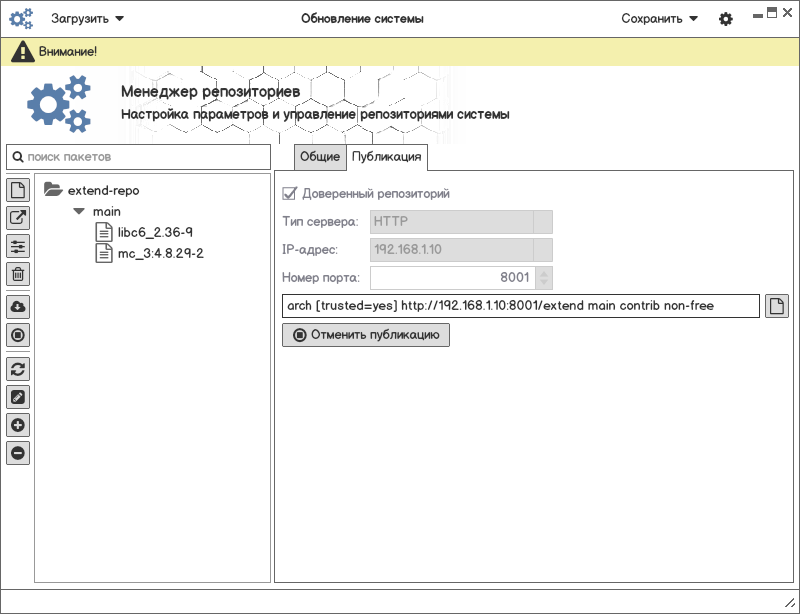This screenshot has height=614, width=800.
Task: Click the refresh icon in sidebar
Action: tap(18, 369)
